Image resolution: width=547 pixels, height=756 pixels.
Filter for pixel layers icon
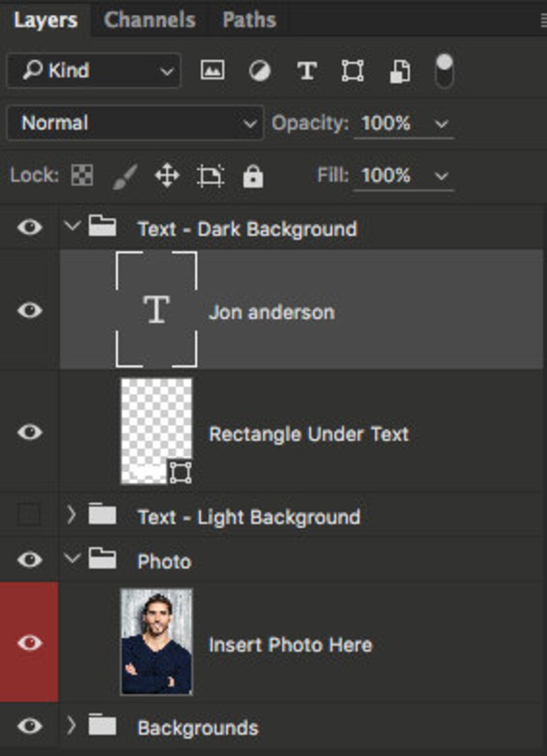212,70
